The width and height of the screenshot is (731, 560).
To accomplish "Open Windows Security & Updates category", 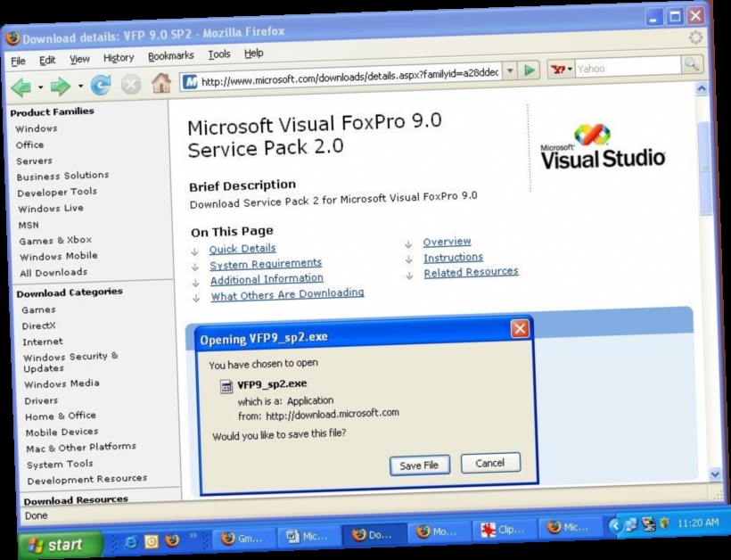I will [70, 362].
